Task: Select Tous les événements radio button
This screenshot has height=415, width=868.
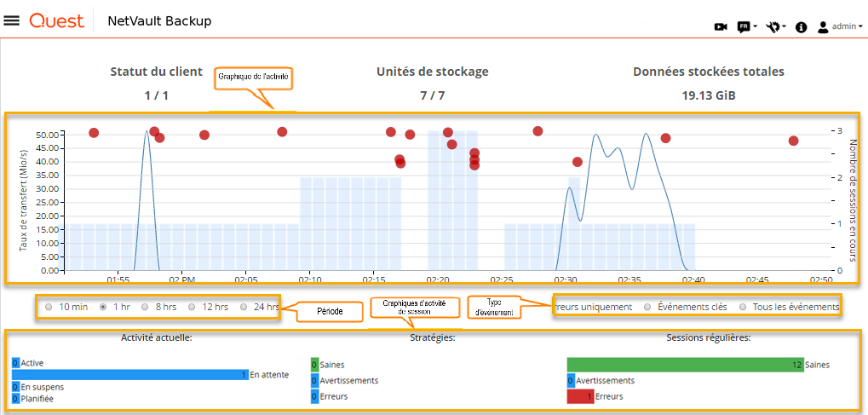Action: [743, 307]
